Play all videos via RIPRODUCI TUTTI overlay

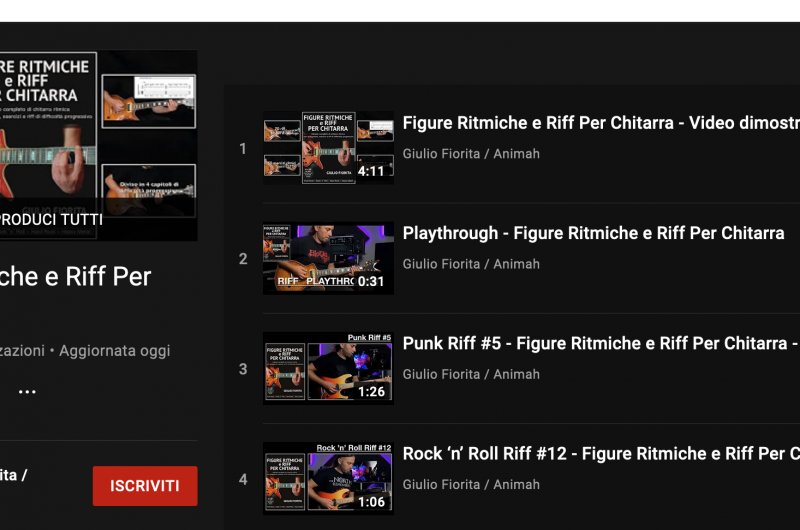(x=51, y=219)
